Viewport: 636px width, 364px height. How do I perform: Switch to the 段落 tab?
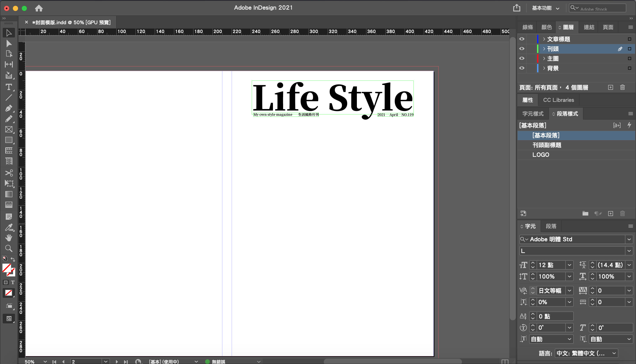(551, 226)
